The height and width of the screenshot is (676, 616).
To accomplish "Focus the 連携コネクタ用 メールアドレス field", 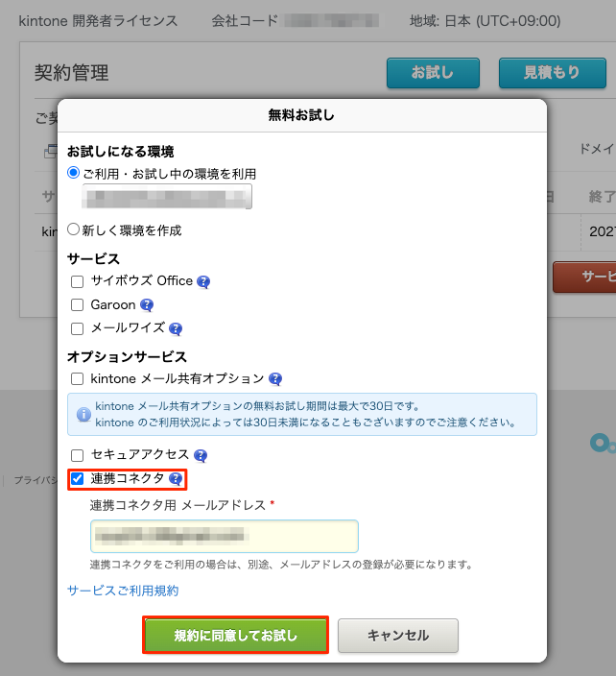I will pos(225,537).
